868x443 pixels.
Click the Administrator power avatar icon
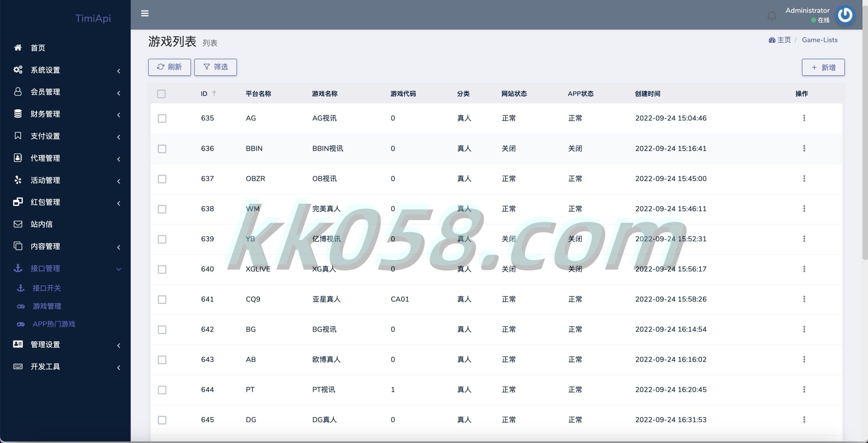click(x=845, y=15)
